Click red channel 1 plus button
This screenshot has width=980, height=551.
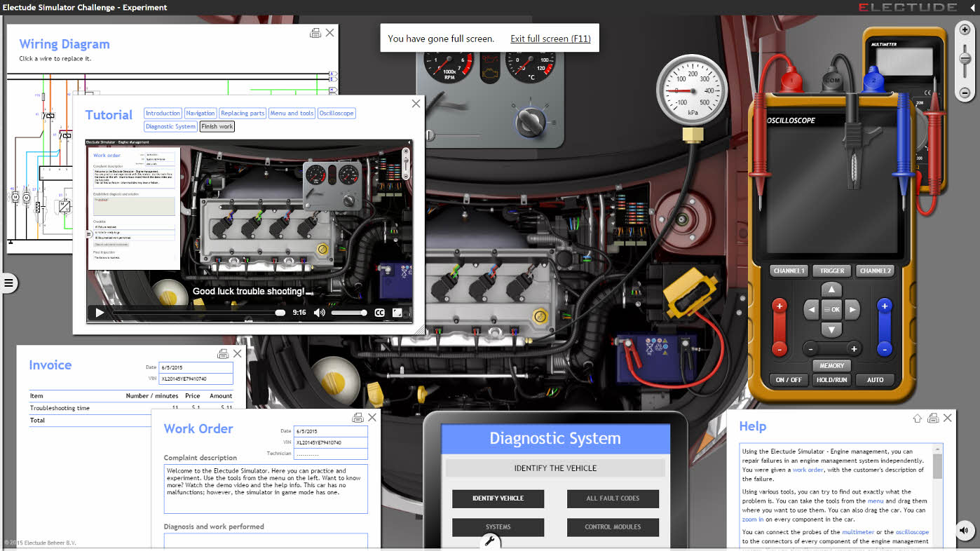(x=780, y=306)
